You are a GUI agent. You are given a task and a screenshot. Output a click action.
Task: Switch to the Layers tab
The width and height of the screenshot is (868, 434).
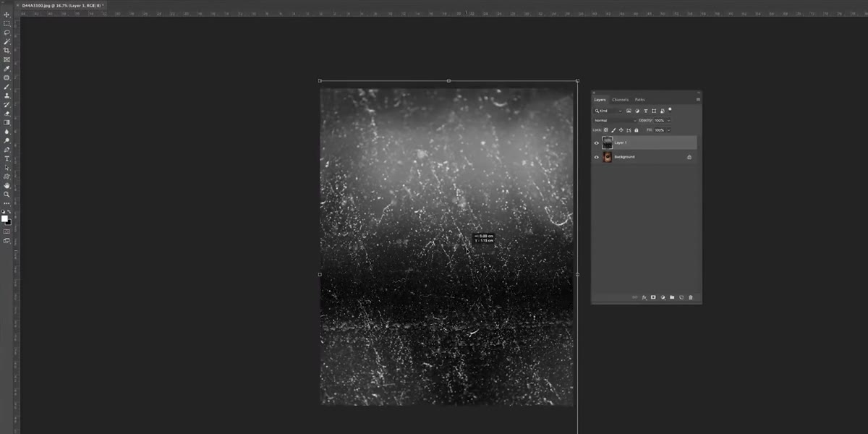(x=600, y=100)
